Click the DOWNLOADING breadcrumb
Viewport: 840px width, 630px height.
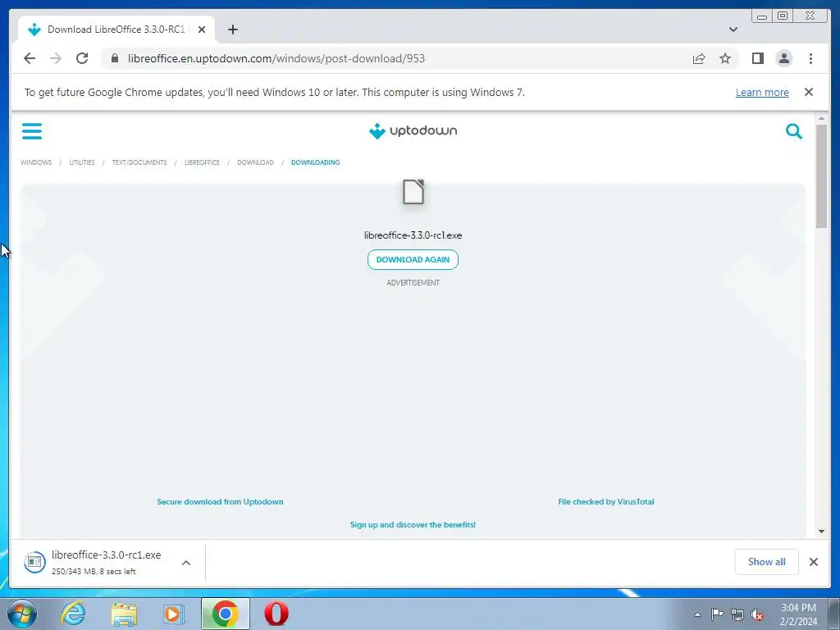tap(316, 162)
